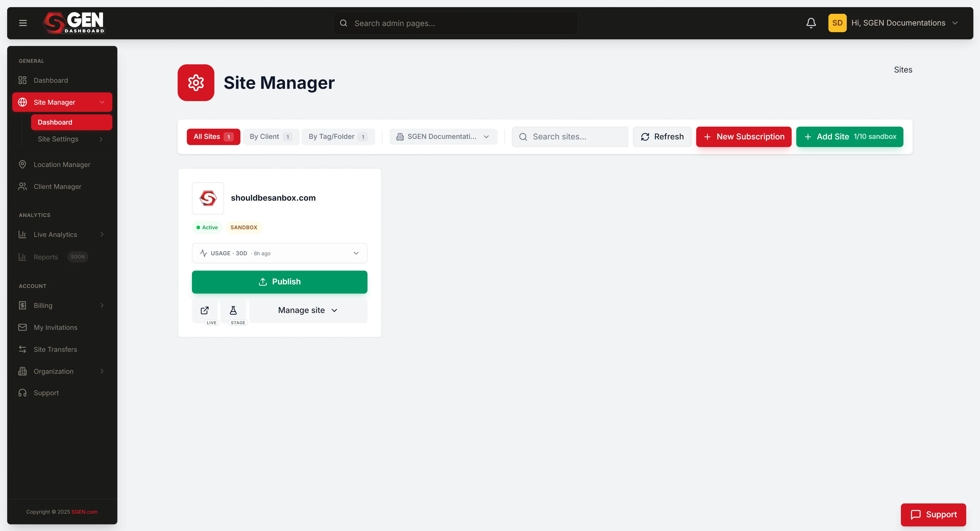Viewport: 980px width, 531px height.
Task: Click the SD user avatar
Action: pyautogui.click(x=837, y=23)
